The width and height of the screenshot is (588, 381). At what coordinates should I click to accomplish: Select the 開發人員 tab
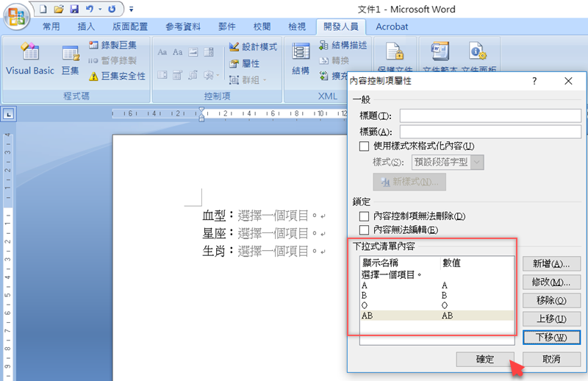point(341,26)
